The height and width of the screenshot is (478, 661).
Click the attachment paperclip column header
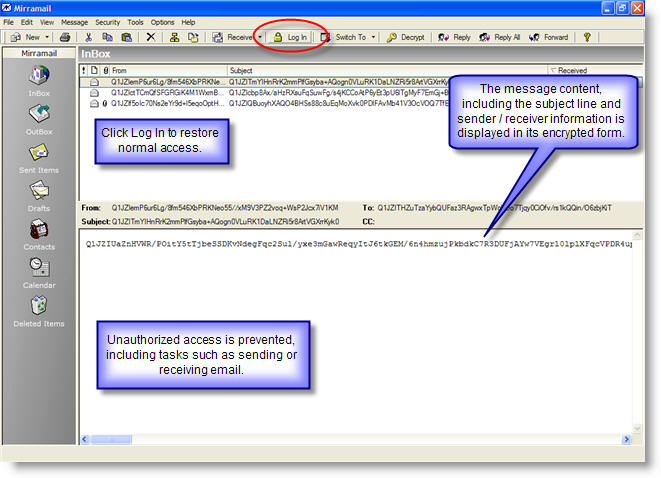click(x=105, y=70)
